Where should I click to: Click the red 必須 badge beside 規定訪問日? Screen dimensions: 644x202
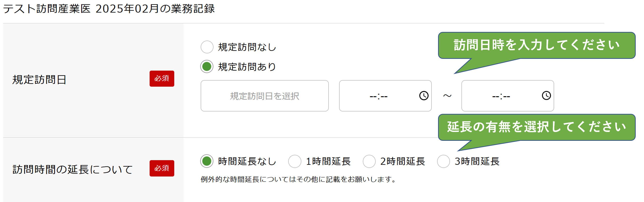(x=162, y=79)
